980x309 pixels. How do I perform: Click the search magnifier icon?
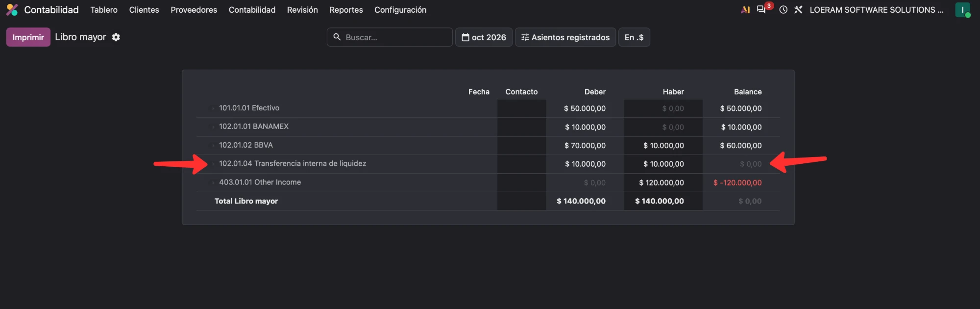[x=337, y=37]
